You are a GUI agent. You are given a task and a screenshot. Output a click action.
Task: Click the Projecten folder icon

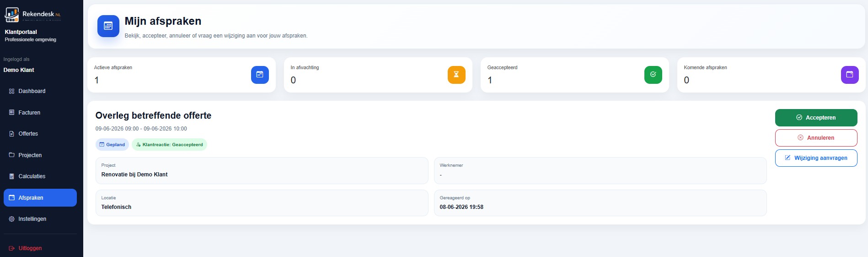click(12, 155)
